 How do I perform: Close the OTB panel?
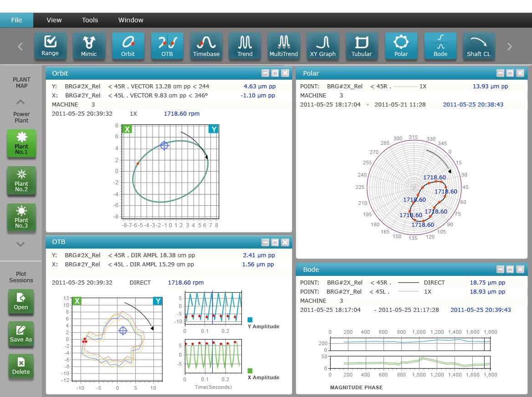pyautogui.click(x=285, y=242)
